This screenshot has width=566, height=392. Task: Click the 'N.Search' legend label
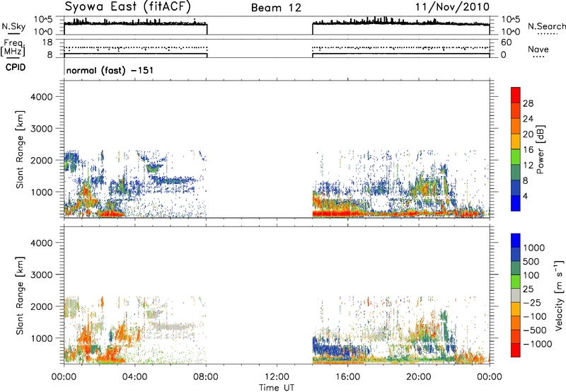[x=546, y=26]
